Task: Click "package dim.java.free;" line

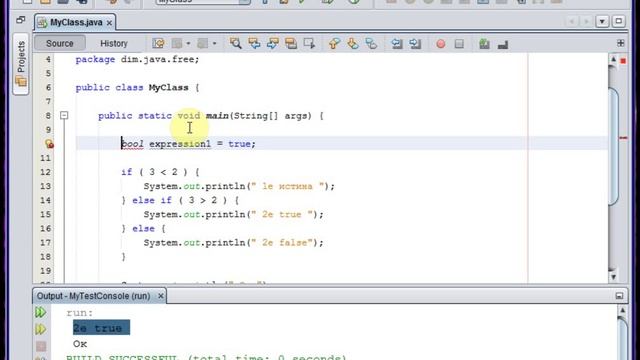Action: (x=137, y=60)
